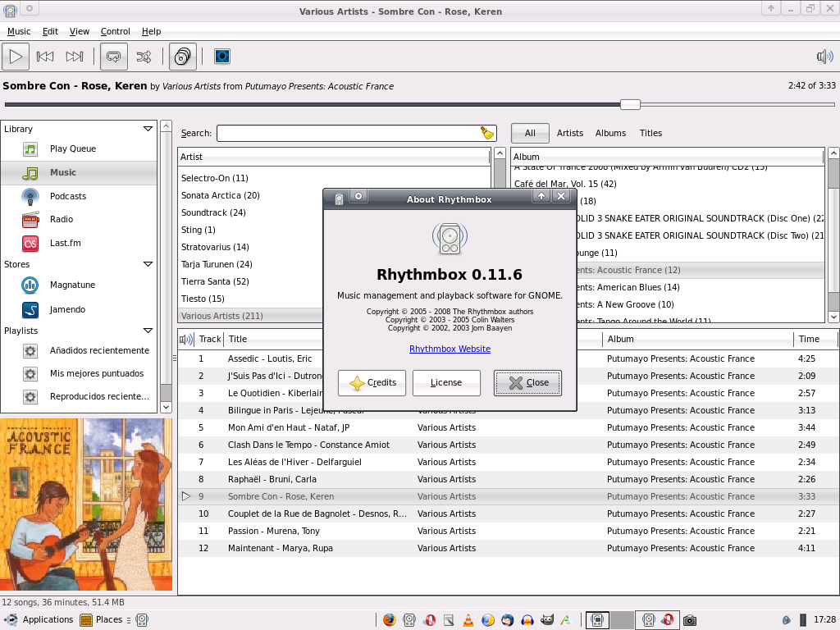Screen dimensions: 840x630
Task: Open the Music menu
Action: (x=19, y=31)
